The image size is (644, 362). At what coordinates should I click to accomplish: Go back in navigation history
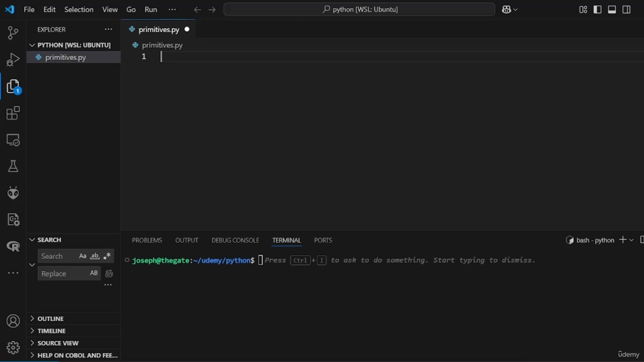[x=197, y=10]
